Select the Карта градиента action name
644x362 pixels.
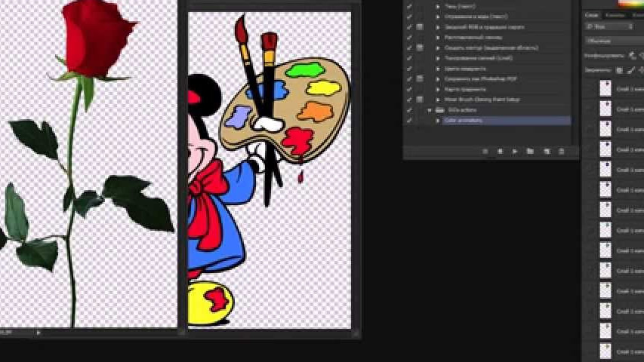465,89
